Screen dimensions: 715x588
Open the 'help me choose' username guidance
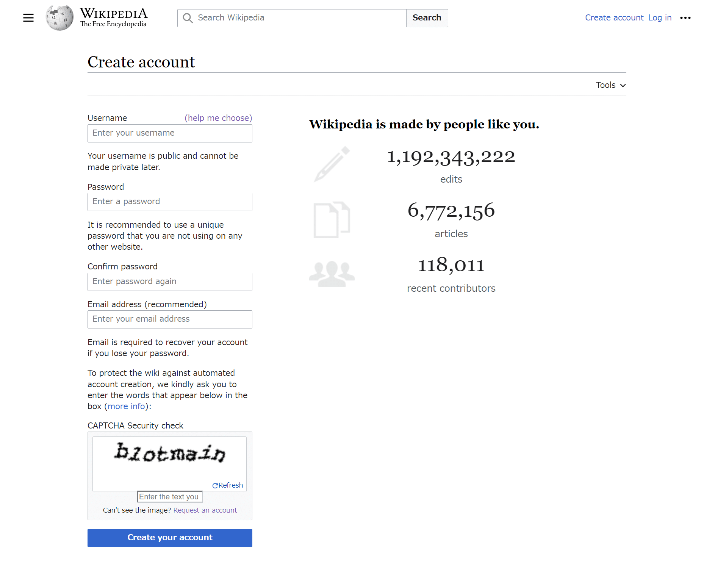click(218, 118)
